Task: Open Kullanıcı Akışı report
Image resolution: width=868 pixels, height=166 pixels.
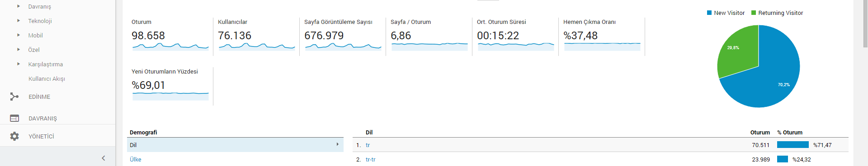Action: [x=47, y=78]
